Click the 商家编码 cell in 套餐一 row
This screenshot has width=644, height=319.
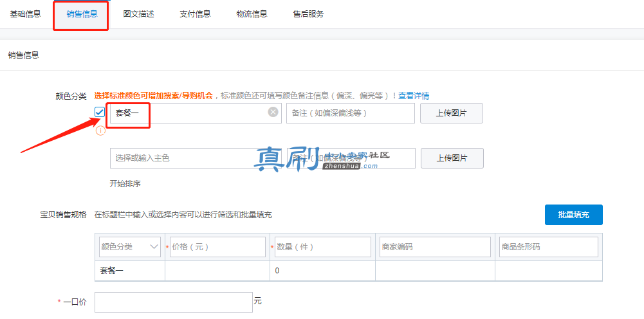(436, 271)
